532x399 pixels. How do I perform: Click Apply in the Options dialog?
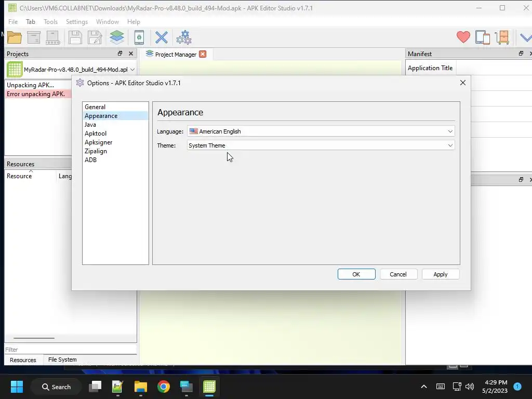click(441, 274)
